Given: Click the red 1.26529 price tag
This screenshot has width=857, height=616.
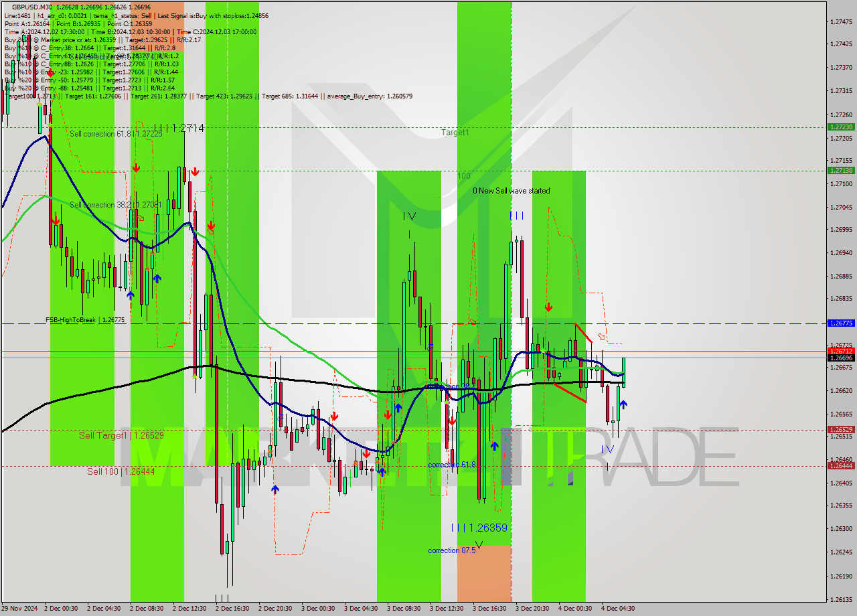Looking at the screenshot, I should tap(840, 429).
